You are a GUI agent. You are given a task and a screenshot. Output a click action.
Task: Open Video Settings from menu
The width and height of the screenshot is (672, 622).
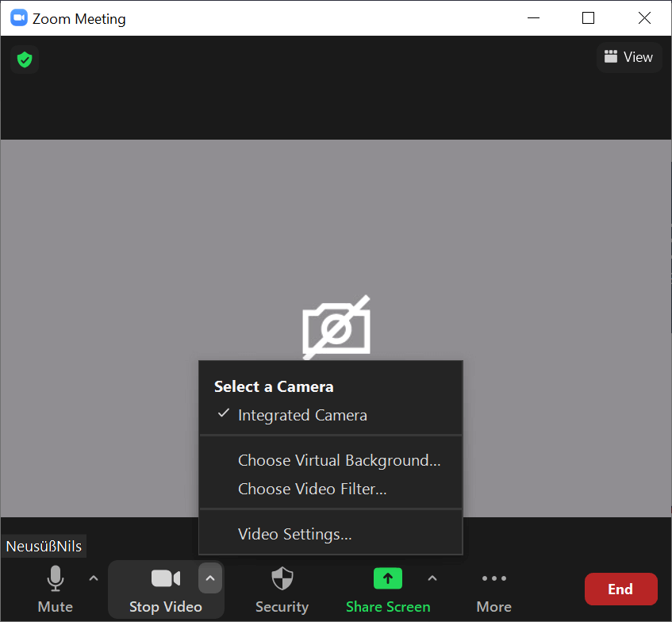294,534
